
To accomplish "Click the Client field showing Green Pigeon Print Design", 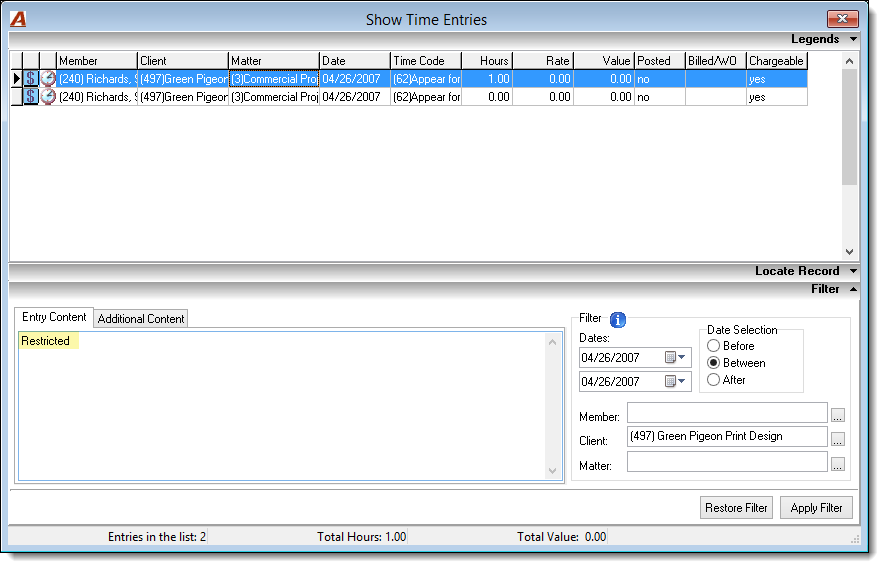I will click(727, 437).
